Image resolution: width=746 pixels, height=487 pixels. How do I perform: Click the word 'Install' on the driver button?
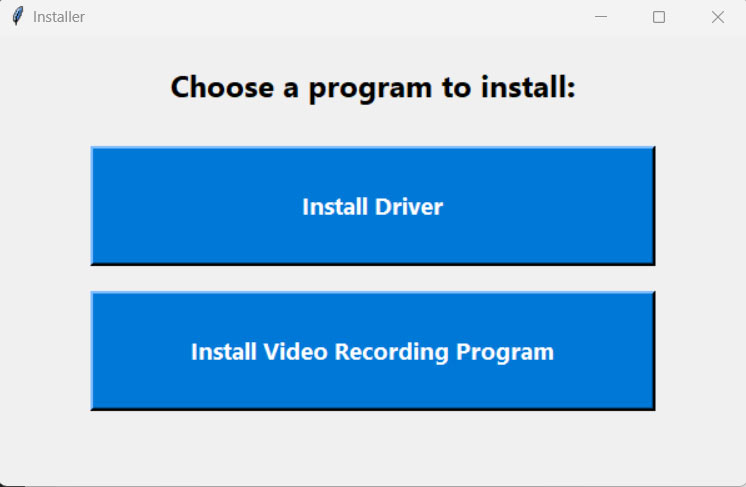click(x=335, y=207)
